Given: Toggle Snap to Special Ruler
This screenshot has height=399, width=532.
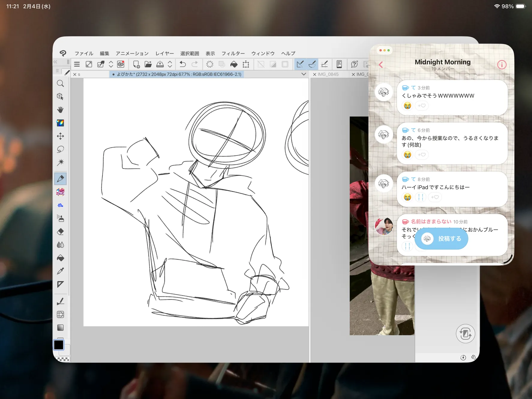Looking at the screenshot, I should [x=312, y=64].
